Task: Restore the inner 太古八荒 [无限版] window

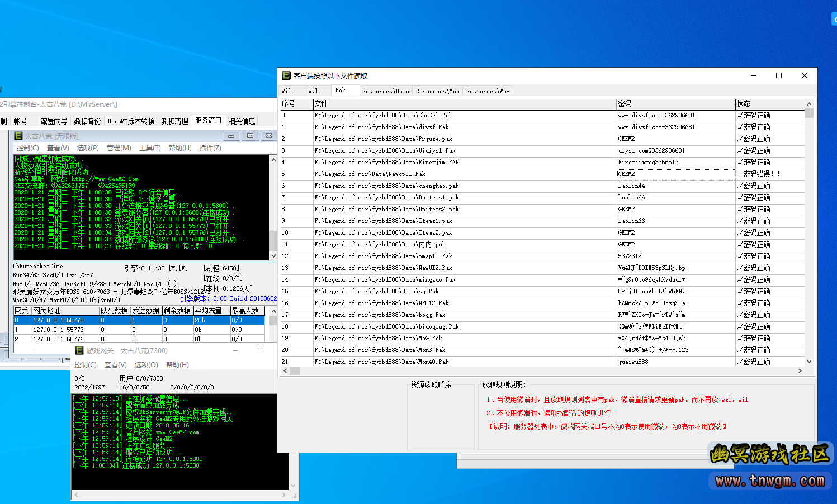Action: tap(250, 136)
